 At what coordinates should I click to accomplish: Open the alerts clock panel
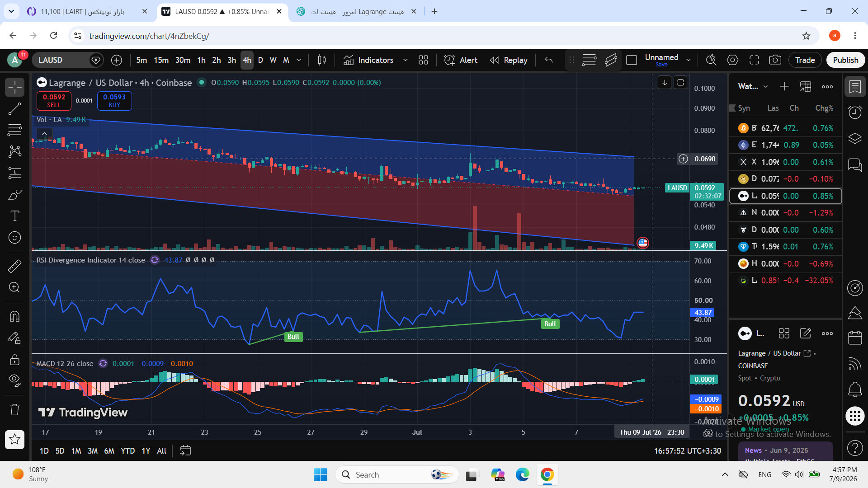(855, 112)
